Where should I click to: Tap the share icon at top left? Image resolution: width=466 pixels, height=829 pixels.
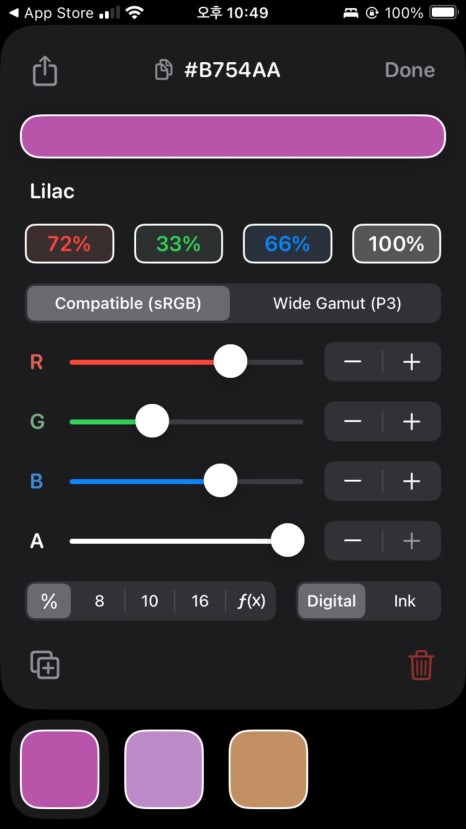coord(44,70)
